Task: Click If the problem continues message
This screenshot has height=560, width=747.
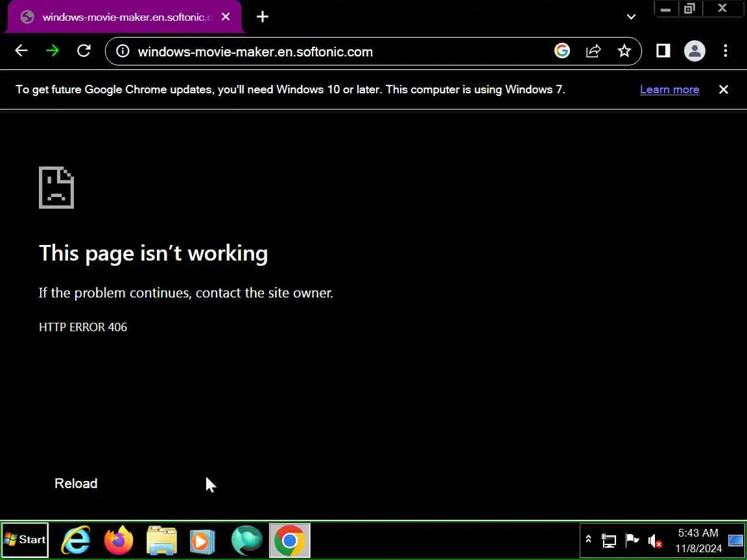Action: pos(186,293)
